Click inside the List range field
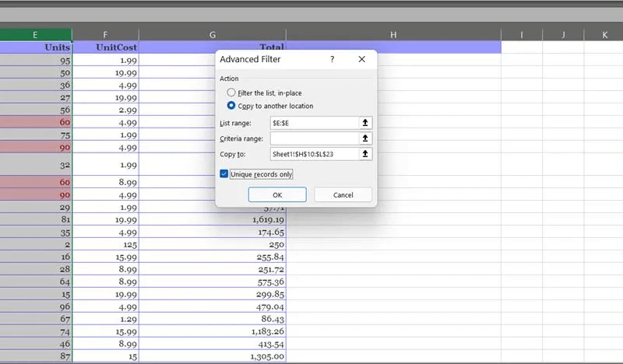The height and width of the screenshot is (364, 623). click(313, 123)
